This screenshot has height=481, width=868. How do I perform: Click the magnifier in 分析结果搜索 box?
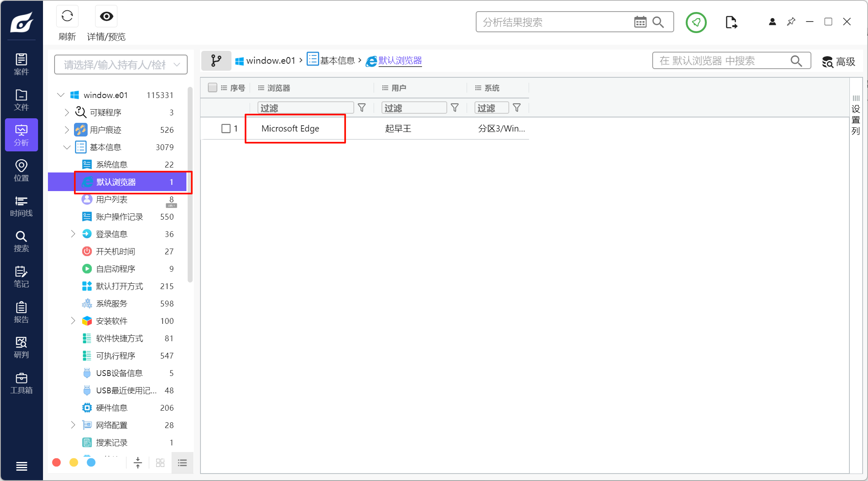coord(658,22)
